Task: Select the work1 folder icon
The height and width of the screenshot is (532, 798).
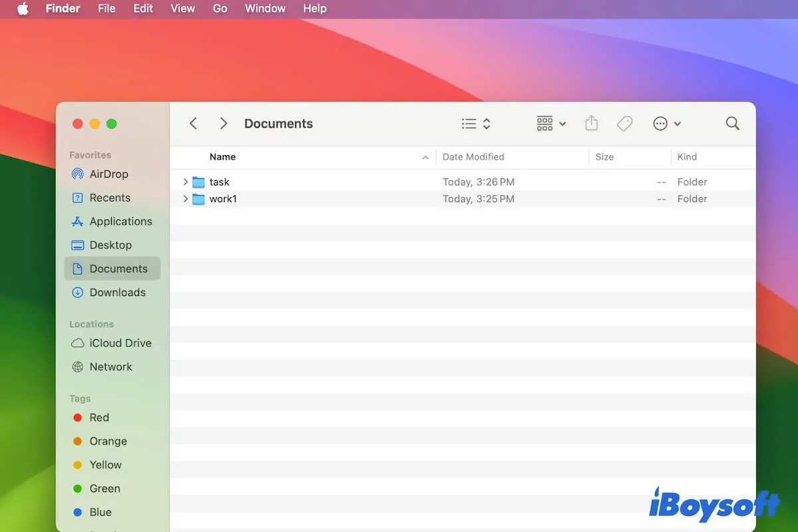Action: click(x=198, y=199)
